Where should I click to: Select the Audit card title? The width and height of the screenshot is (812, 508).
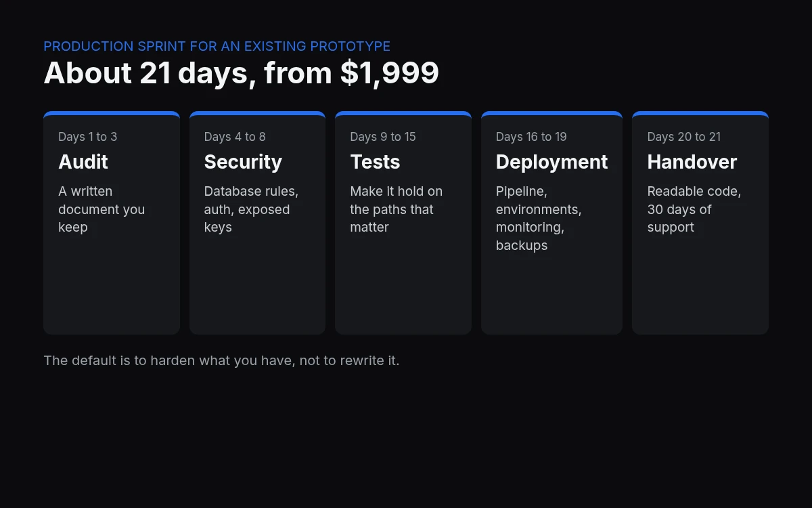[83, 162]
